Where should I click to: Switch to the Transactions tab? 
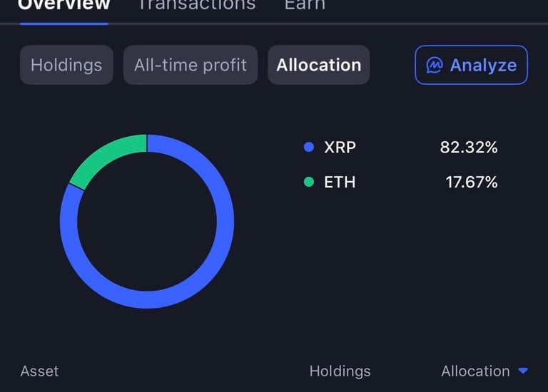click(196, 6)
